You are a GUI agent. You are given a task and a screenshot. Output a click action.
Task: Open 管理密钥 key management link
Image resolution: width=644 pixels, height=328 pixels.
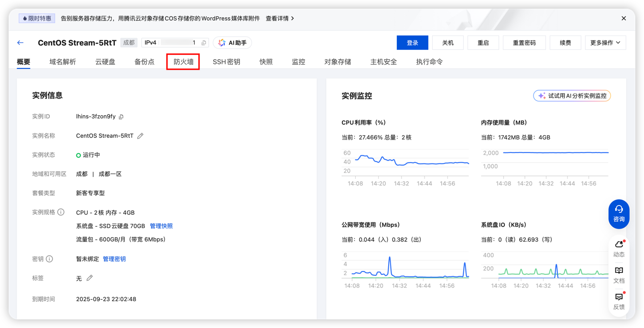coord(114,259)
